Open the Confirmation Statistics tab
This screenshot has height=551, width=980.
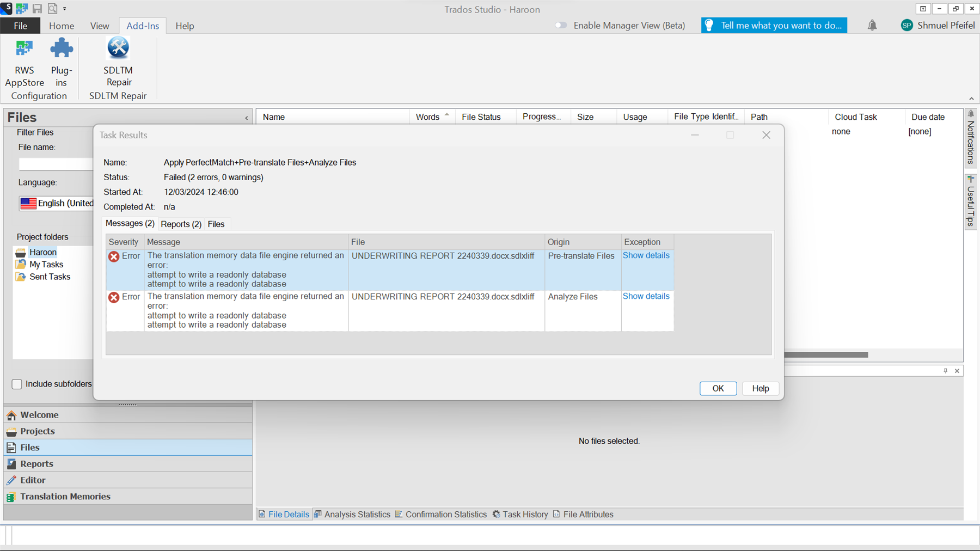point(441,514)
